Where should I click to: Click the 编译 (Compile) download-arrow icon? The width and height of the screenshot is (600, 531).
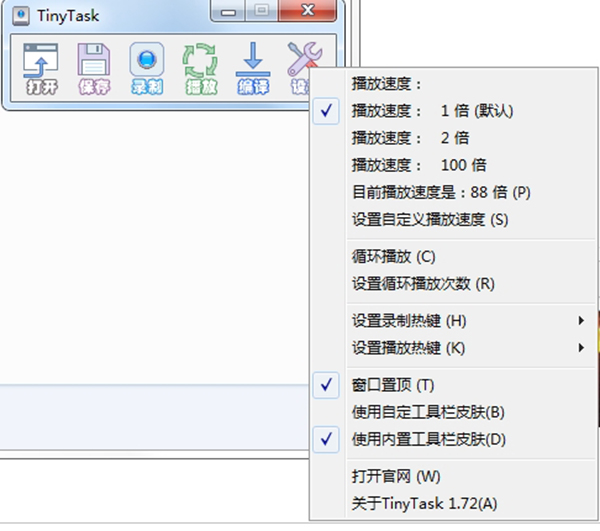[252, 68]
